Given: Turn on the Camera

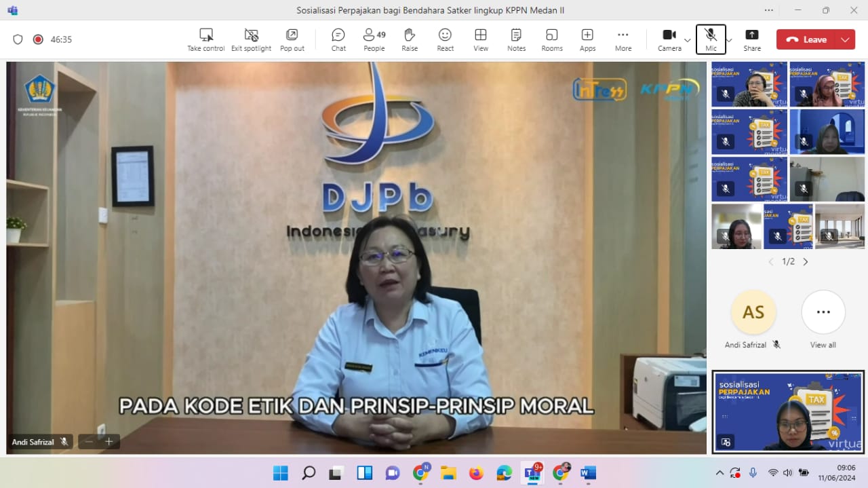Looking at the screenshot, I should [x=669, y=39].
